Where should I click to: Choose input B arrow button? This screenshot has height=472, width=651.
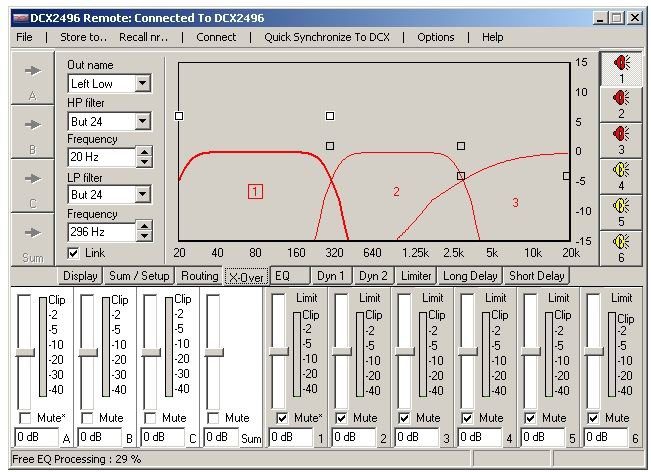coord(33,132)
